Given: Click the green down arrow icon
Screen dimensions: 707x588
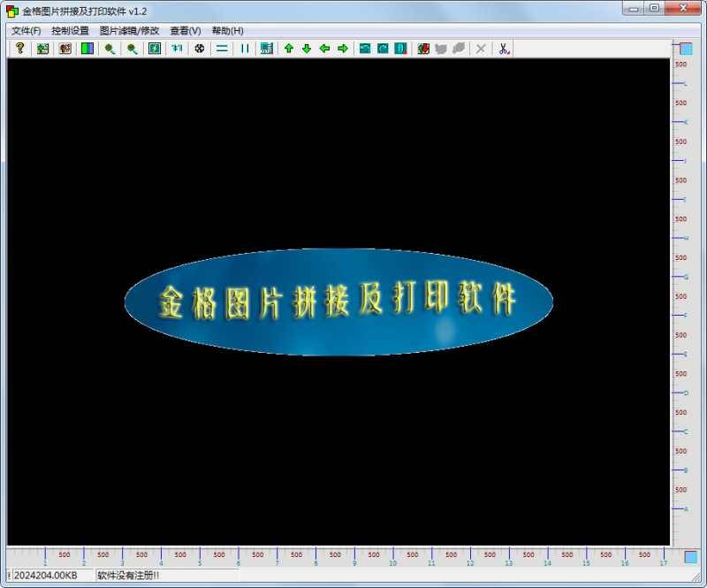Looking at the screenshot, I should [307, 49].
